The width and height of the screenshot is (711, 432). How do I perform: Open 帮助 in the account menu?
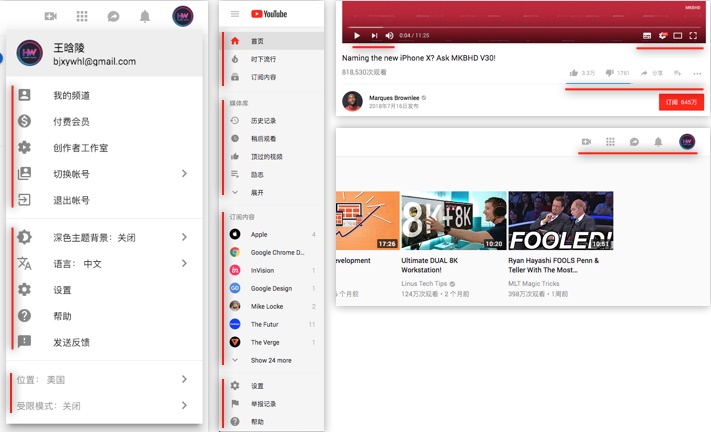point(104,316)
